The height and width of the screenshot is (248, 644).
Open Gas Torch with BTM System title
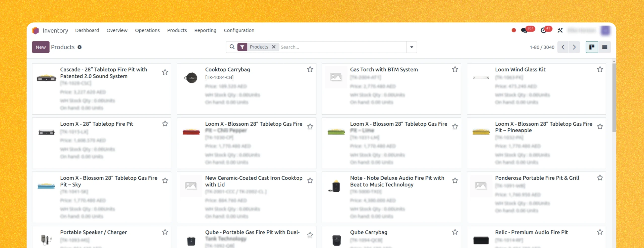[x=384, y=70]
